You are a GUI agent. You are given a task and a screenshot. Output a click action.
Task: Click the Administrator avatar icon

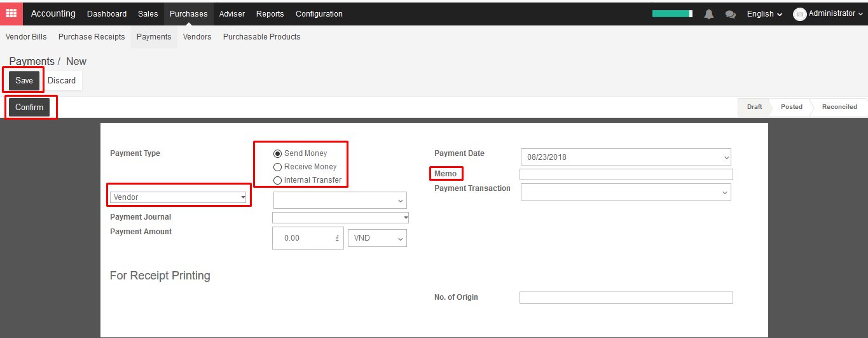(x=800, y=14)
